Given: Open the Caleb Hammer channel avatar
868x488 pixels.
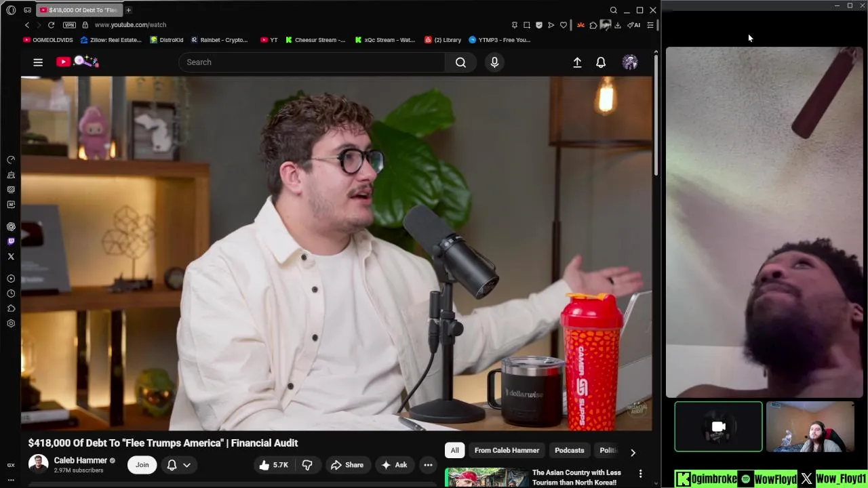Looking at the screenshot, I should (x=38, y=464).
